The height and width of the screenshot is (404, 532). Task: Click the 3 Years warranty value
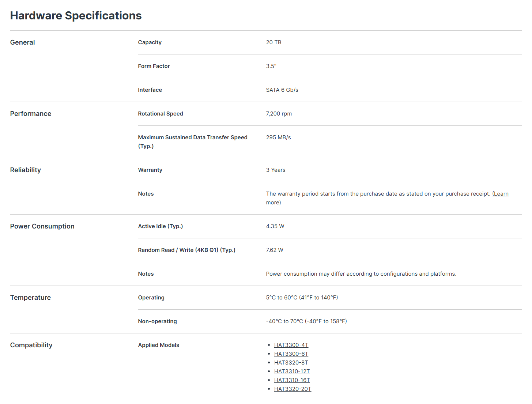tap(276, 170)
